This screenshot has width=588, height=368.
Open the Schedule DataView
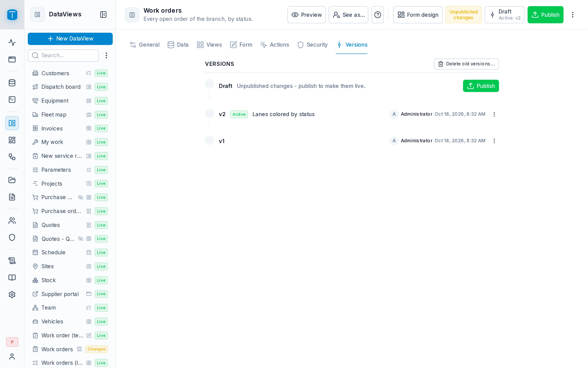pyautogui.click(x=70, y=252)
